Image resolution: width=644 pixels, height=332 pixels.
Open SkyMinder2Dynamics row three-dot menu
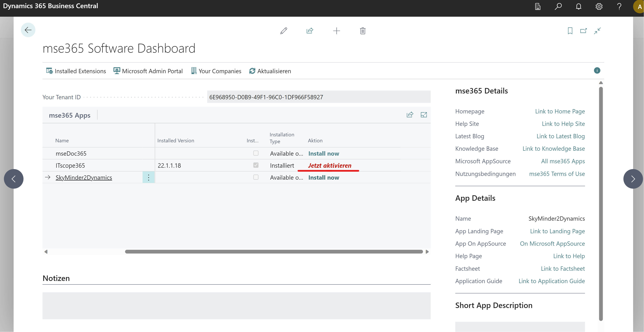[x=149, y=177]
